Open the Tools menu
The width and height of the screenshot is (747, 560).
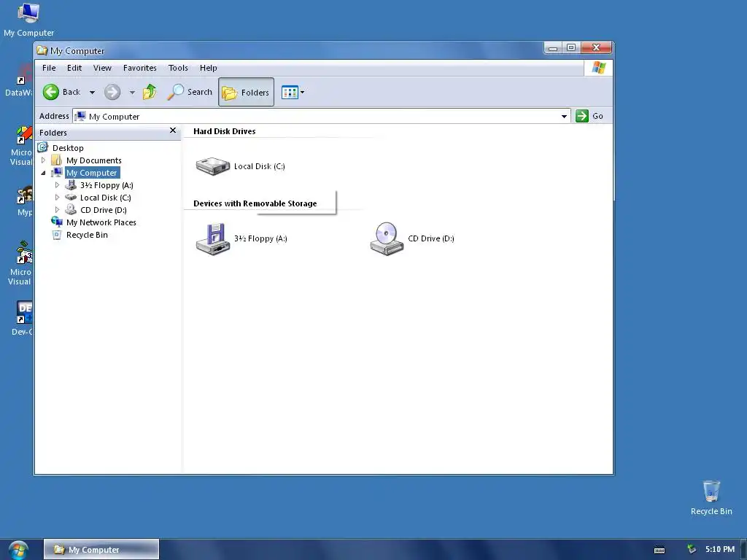[178, 68]
